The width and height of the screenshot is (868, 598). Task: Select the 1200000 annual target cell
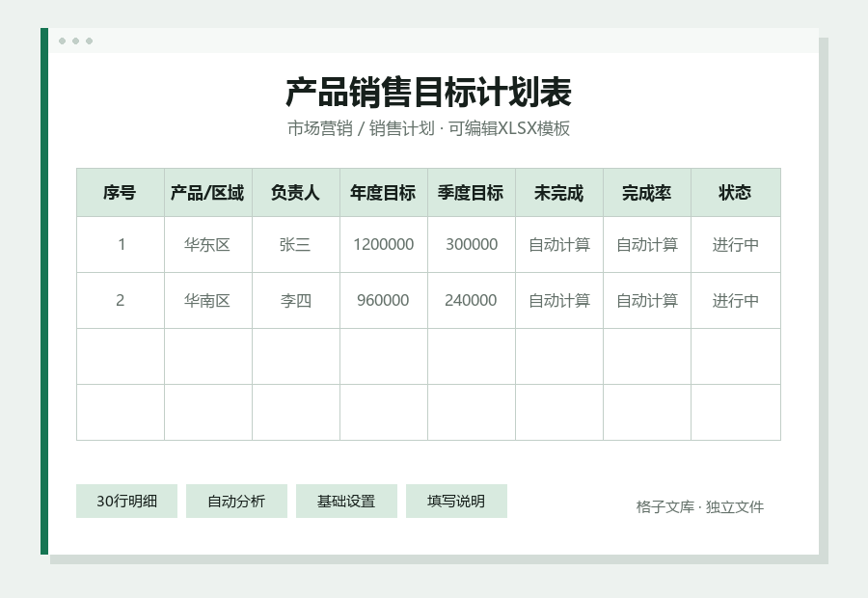(x=384, y=245)
